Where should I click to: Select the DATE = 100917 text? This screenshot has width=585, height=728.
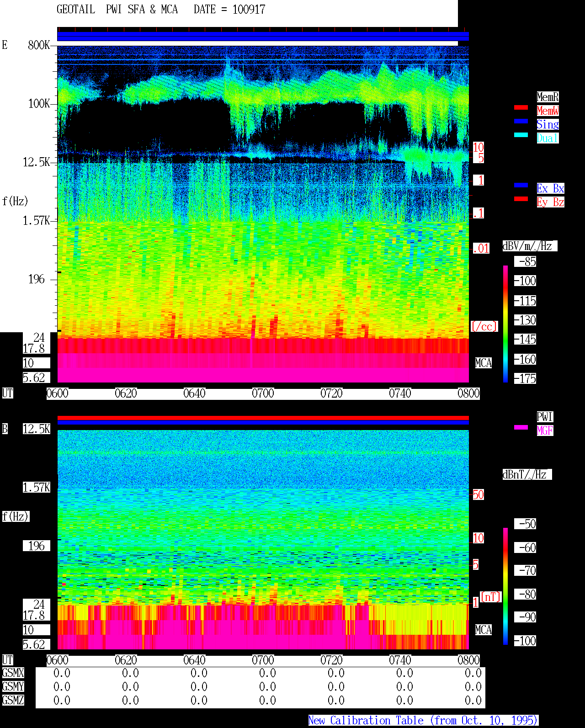[229, 10]
